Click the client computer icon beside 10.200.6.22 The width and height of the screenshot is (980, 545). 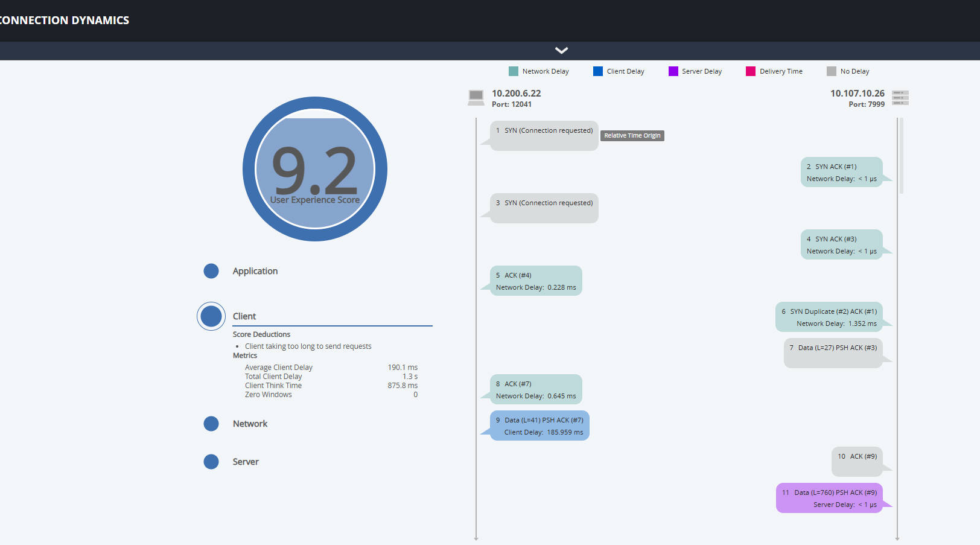tap(476, 97)
